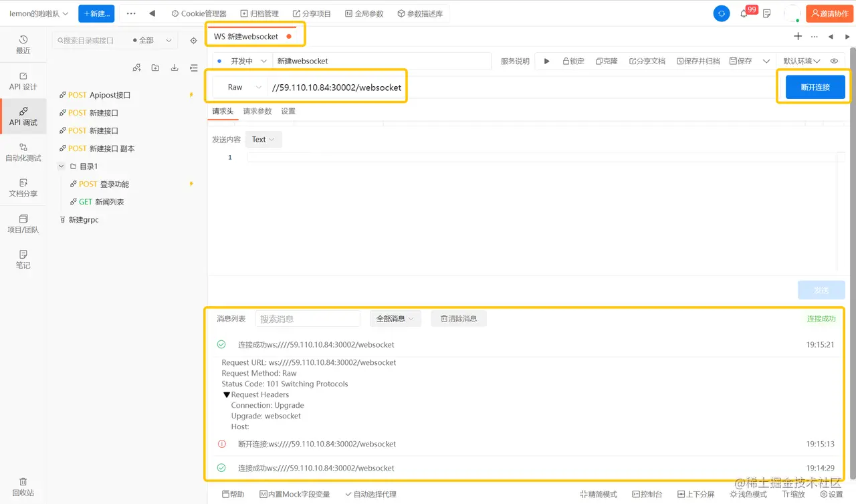Click the 分享文档 share doc button
Screen dimensions: 856x504
[647, 61]
